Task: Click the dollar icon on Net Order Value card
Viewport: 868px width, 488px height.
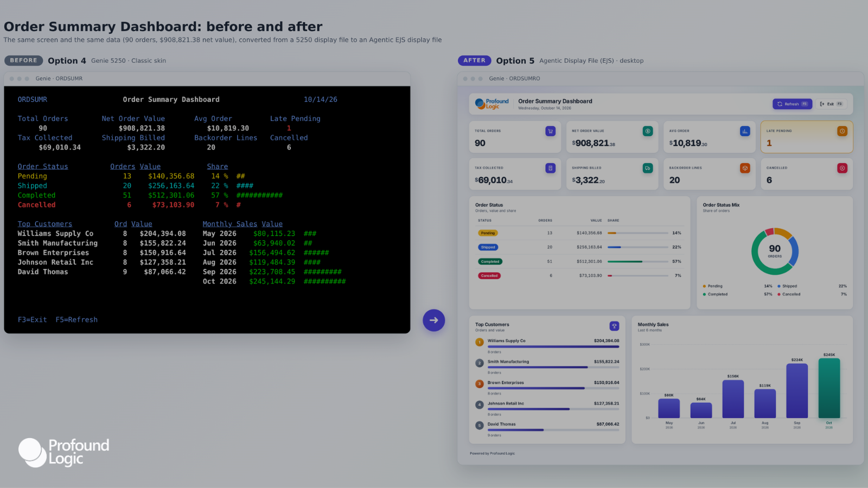Action: click(x=648, y=131)
